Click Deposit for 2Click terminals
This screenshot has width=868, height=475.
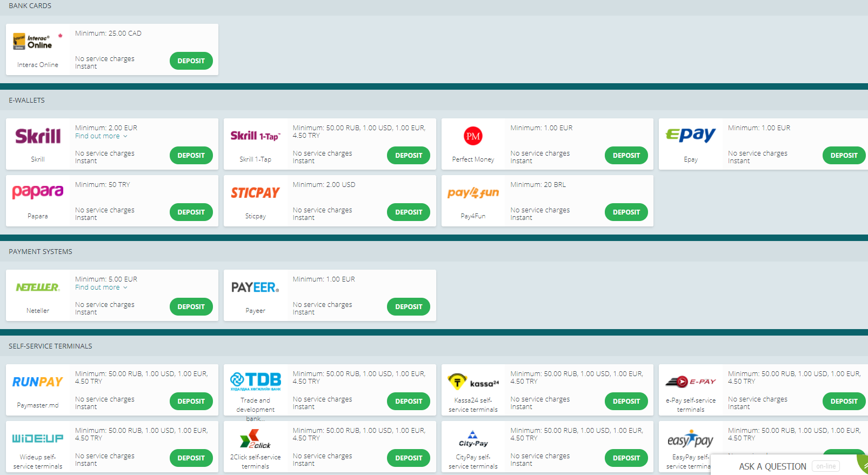409,458
